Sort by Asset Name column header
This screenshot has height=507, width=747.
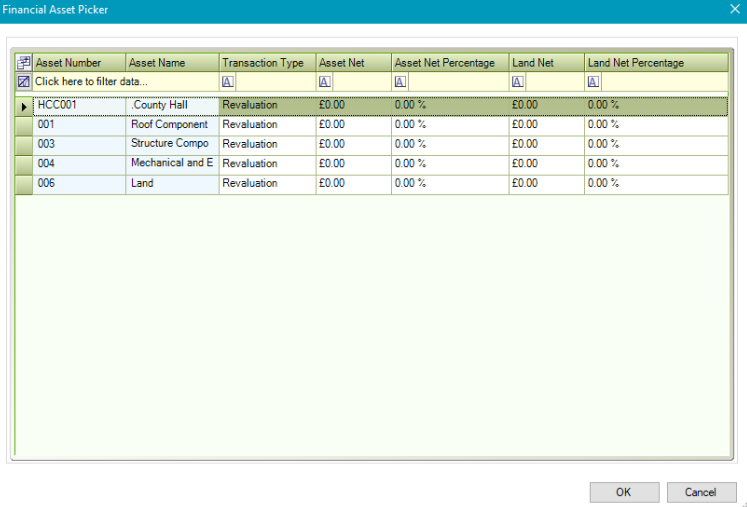[x=171, y=63]
